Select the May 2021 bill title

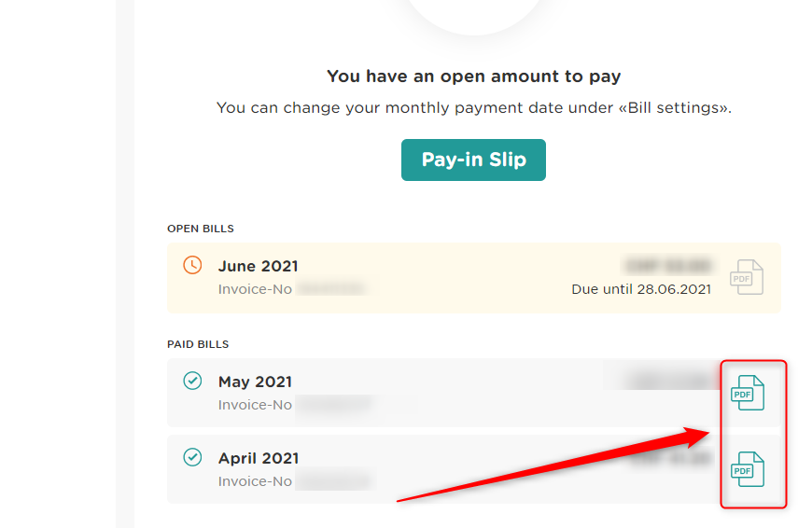pyautogui.click(x=255, y=382)
